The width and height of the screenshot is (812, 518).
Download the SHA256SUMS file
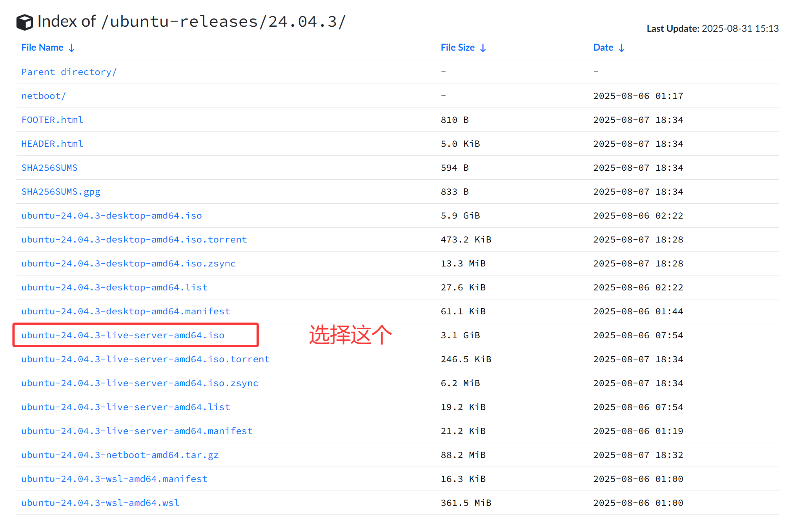tap(49, 168)
